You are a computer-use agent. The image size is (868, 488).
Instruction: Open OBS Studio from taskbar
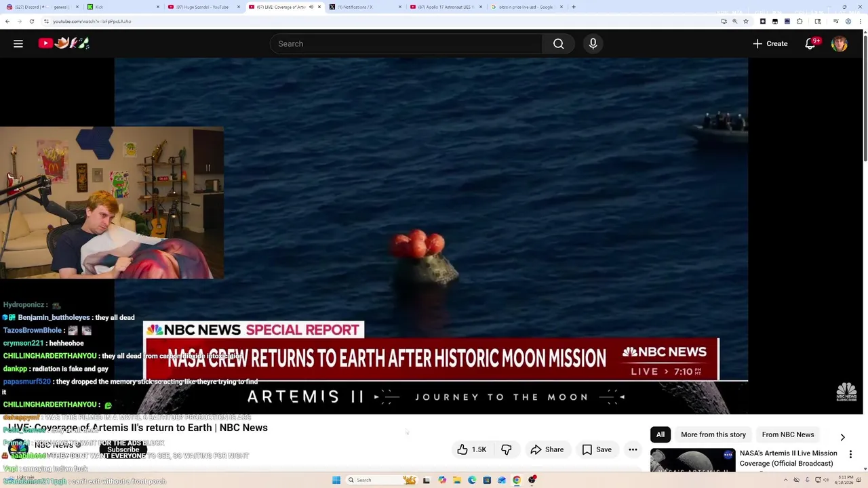pos(532,480)
